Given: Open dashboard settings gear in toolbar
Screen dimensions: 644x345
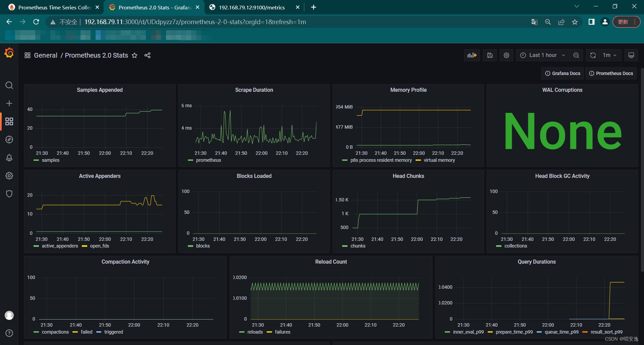Looking at the screenshot, I should (506, 55).
